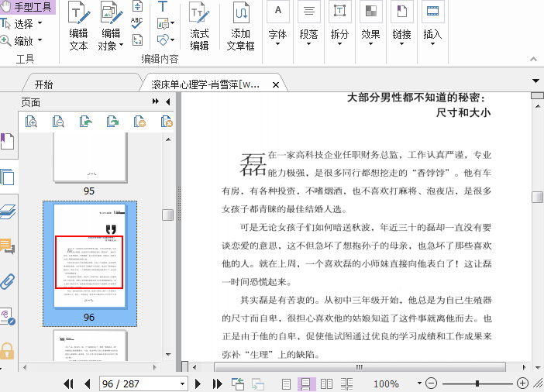
Task: Click the zoom in plus button
Action: tap(522, 383)
